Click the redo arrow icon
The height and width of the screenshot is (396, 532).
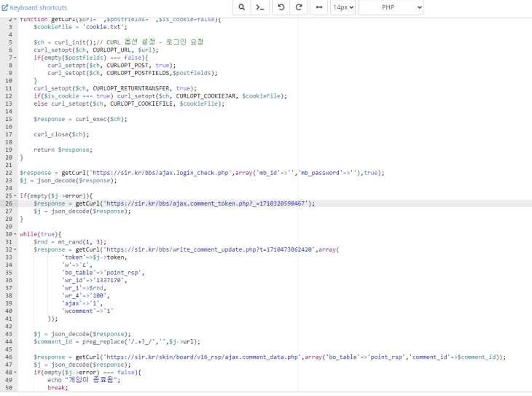(299, 7)
